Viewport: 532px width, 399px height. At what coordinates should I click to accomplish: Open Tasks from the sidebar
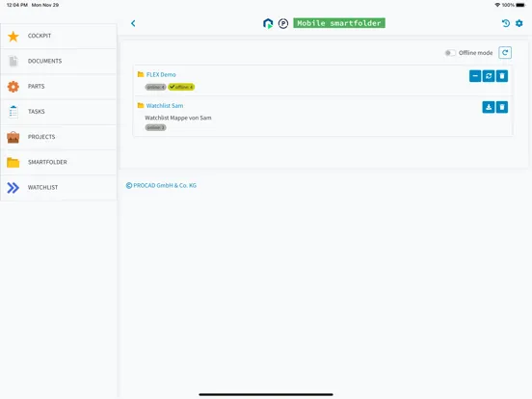coord(59,112)
